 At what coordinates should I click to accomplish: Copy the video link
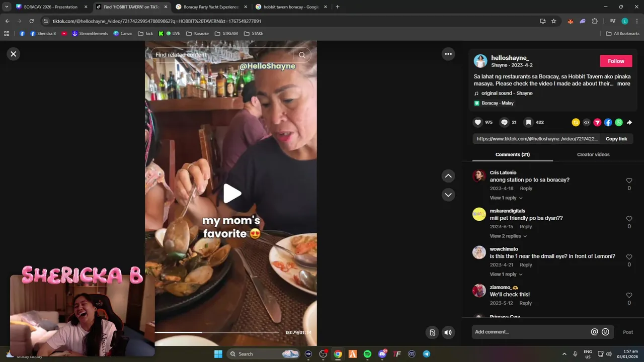(616, 139)
